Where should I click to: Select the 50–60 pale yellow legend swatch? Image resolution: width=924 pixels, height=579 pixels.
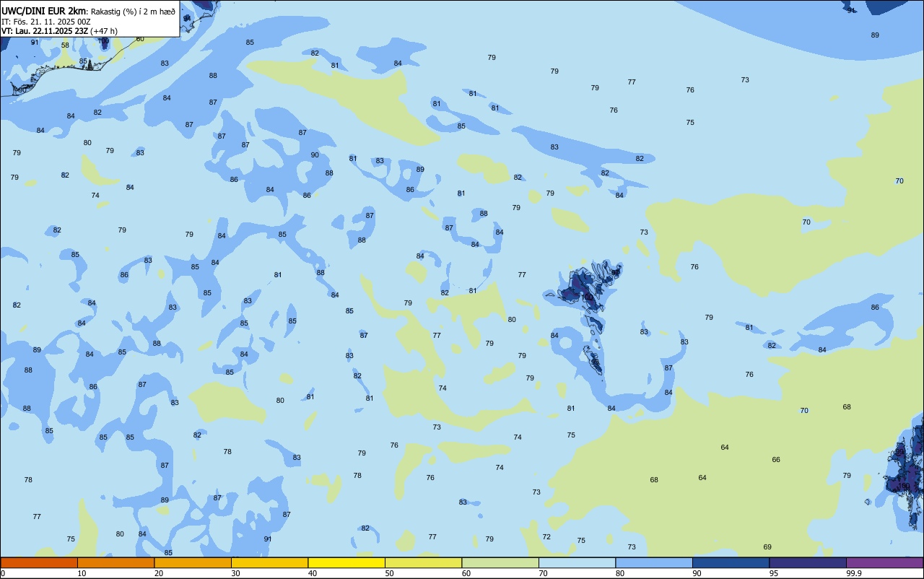click(x=423, y=562)
